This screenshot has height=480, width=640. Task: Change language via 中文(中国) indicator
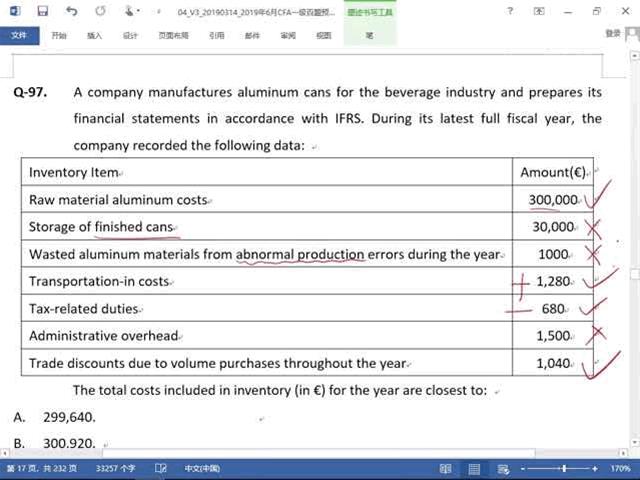coord(202,469)
